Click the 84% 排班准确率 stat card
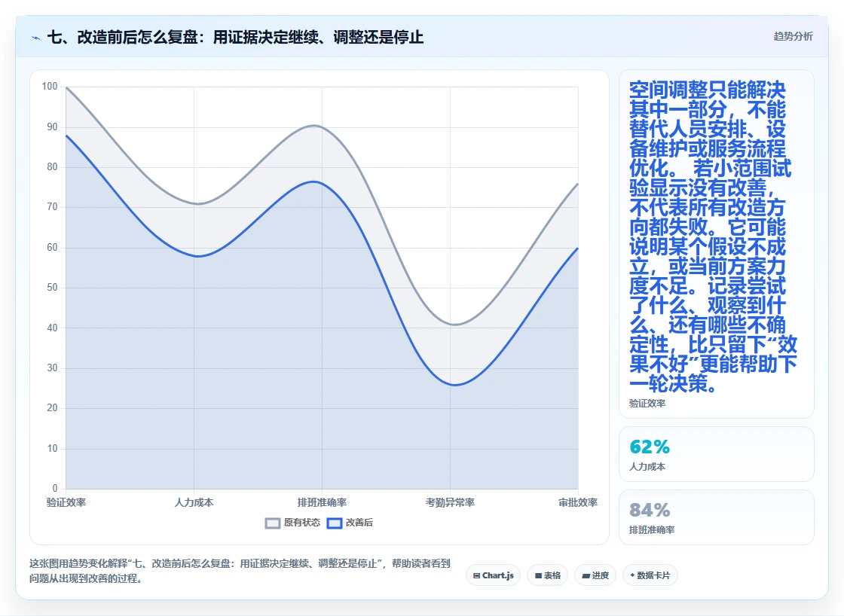The height and width of the screenshot is (616, 844). (717, 517)
